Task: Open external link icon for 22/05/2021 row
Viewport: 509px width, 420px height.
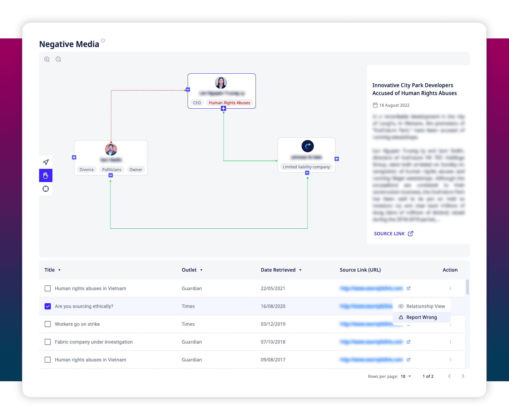Action: pyautogui.click(x=409, y=288)
